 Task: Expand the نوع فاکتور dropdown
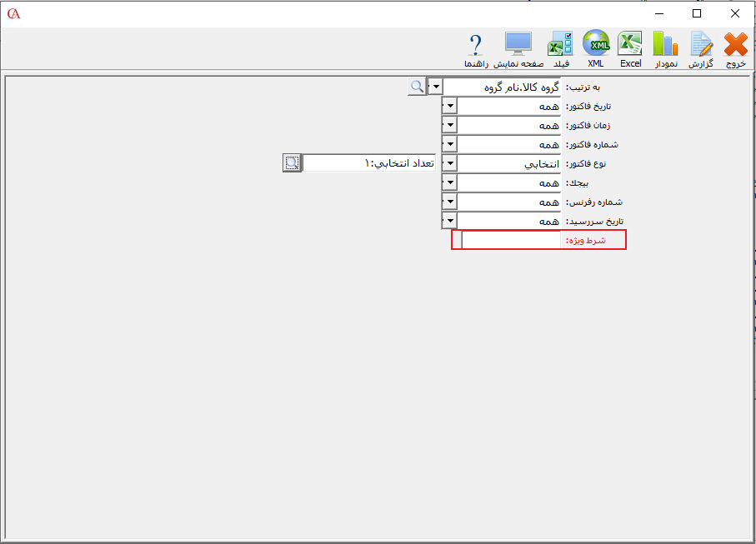449,163
